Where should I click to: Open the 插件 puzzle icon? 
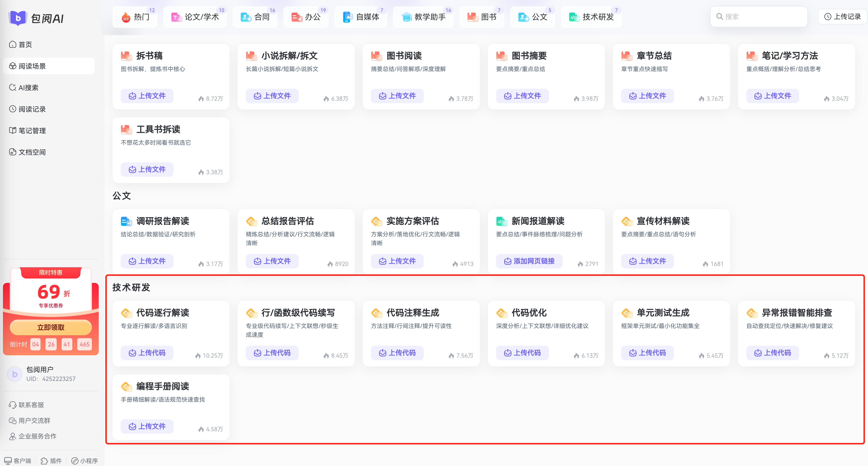tap(44, 461)
